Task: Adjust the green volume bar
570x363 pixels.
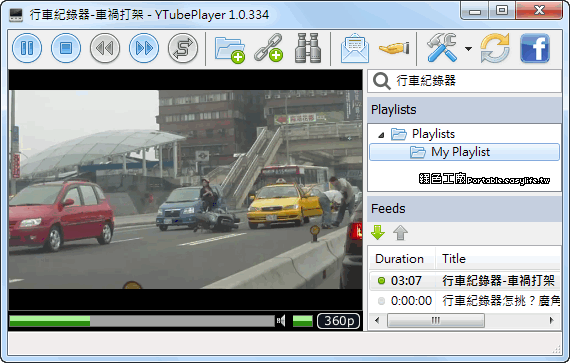Action: [302, 321]
